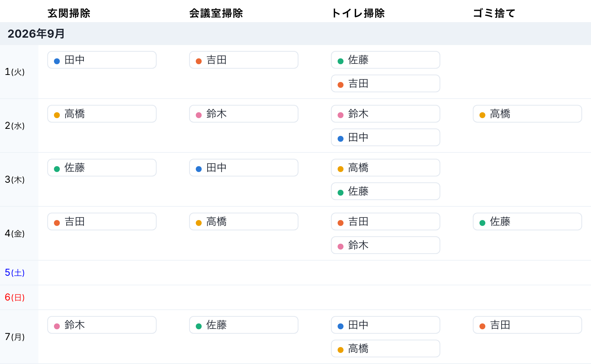Select the 1(火) date label
Viewport: 591px width, 364px height.
pyautogui.click(x=15, y=72)
